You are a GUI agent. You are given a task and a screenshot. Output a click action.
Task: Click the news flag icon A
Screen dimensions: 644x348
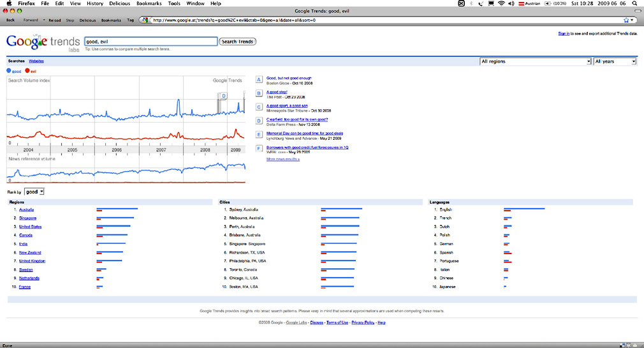point(259,80)
